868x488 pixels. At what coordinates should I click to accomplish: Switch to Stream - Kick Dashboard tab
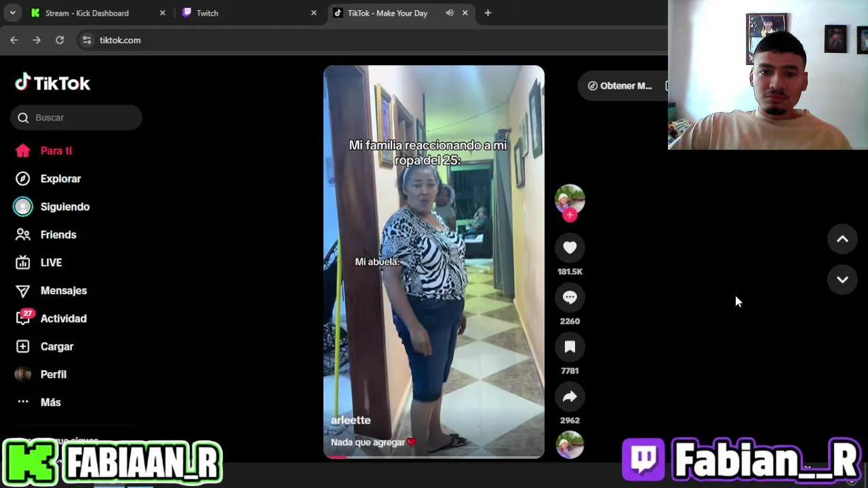pyautogui.click(x=98, y=13)
